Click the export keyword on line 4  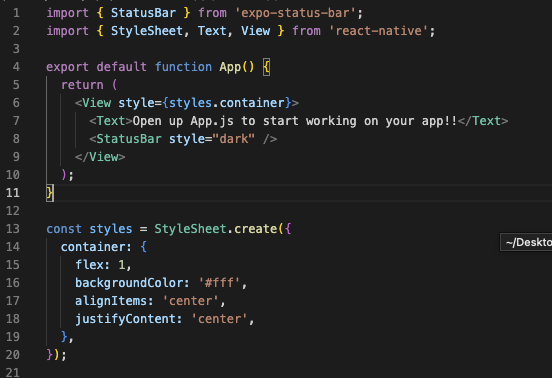coord(68,67)
